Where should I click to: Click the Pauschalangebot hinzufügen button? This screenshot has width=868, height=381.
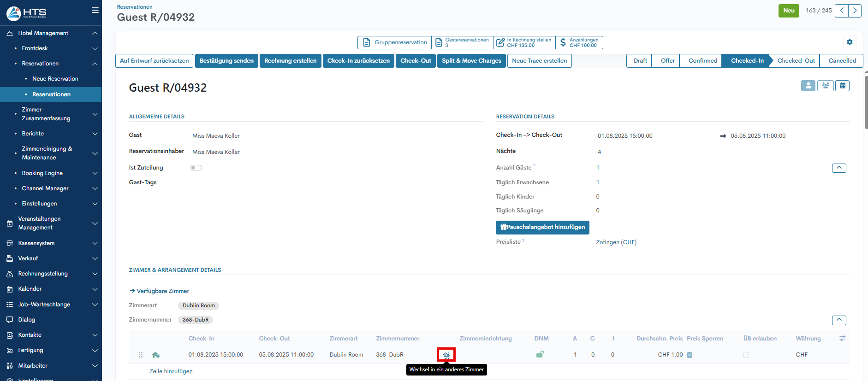tap(542, 227)
